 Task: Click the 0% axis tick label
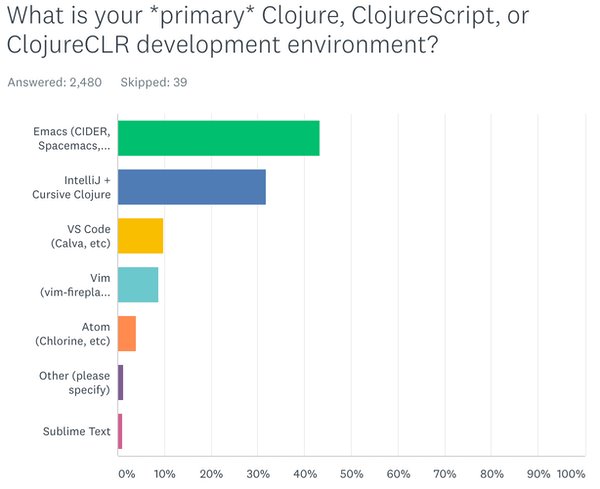(x=125, y=473)
